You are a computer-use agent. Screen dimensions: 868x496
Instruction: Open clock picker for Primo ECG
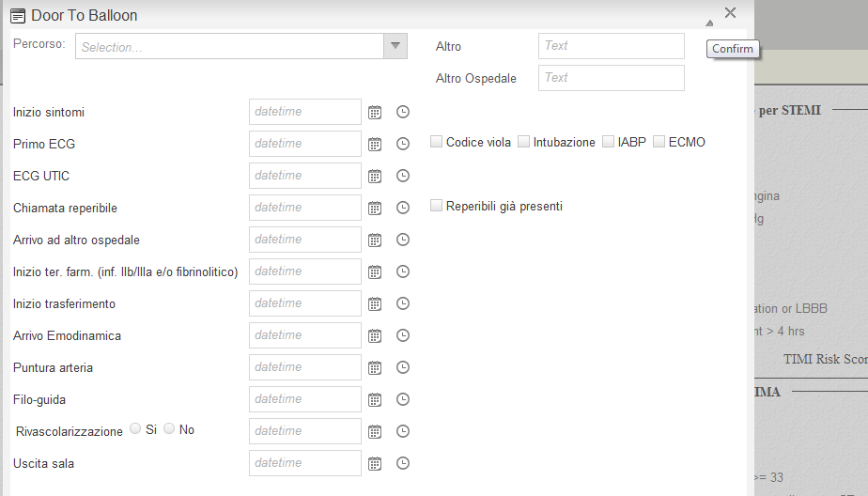click(x=403, y=144)
